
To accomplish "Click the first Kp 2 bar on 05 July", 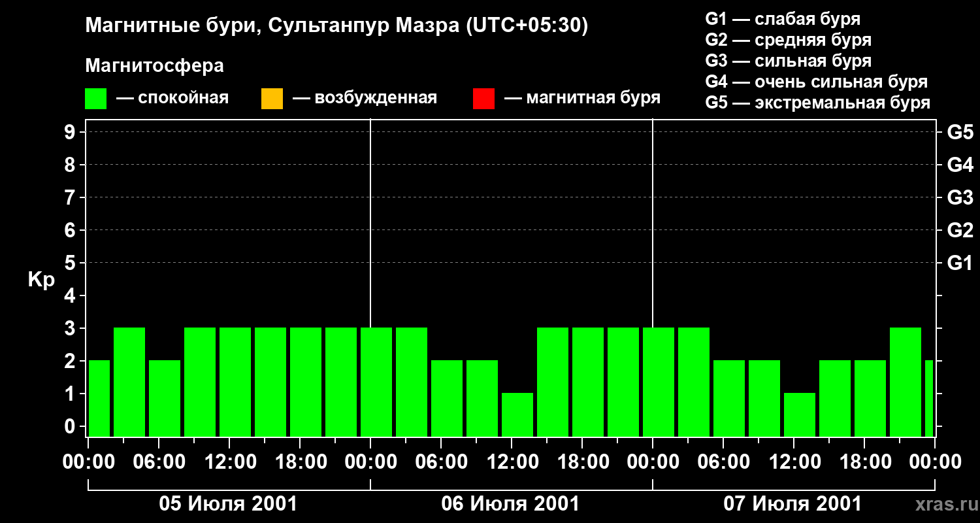I will (x=99, y=398).
